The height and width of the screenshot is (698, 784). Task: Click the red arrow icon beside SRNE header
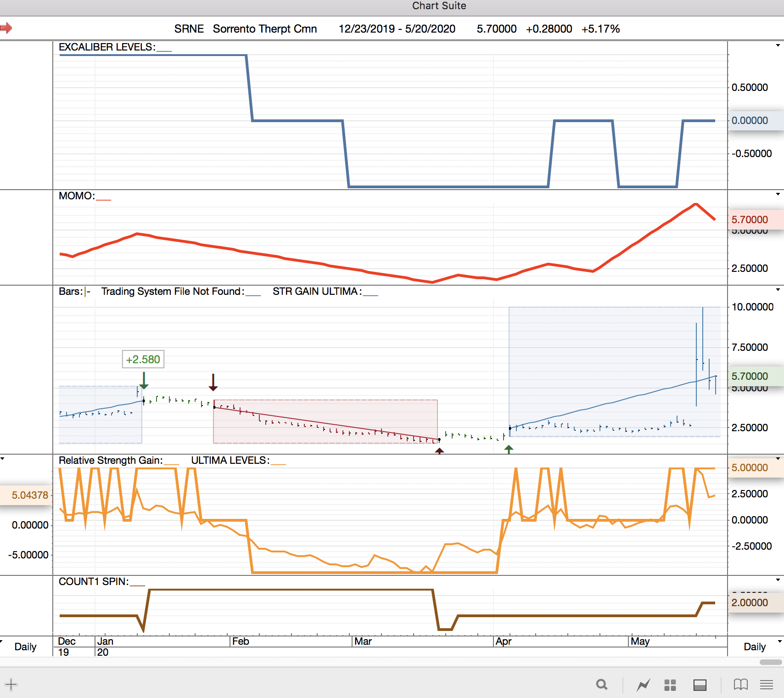pos(6,28)
